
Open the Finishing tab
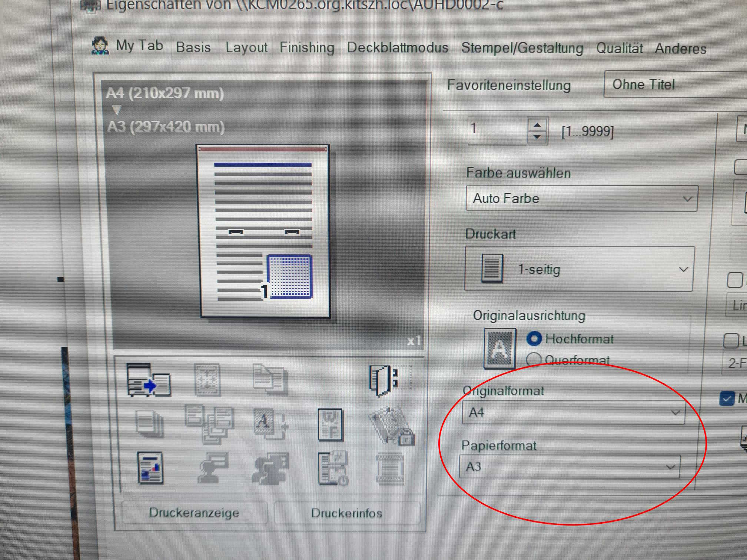coord(306,47)
